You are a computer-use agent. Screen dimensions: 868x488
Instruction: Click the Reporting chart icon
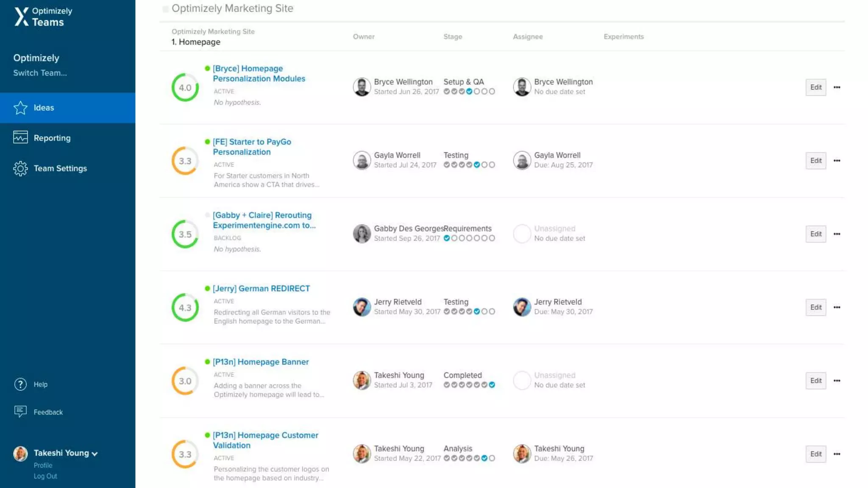tap(20, 138)
